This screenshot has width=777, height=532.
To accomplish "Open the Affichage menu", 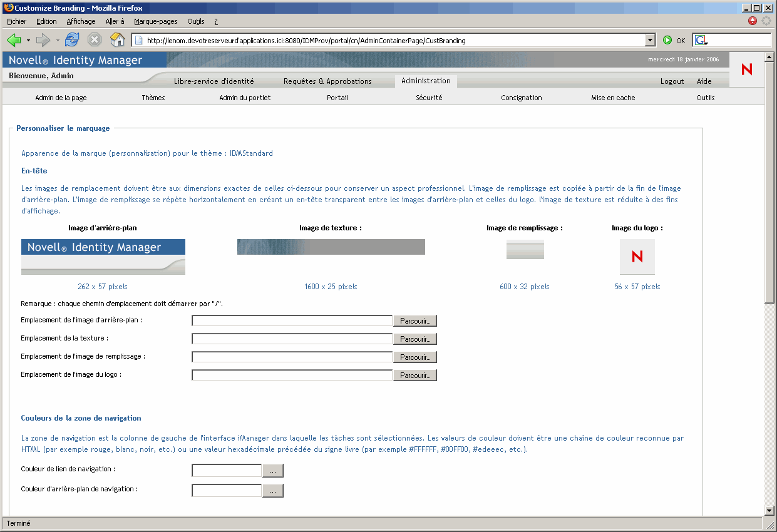I will [x=81, y=21].
